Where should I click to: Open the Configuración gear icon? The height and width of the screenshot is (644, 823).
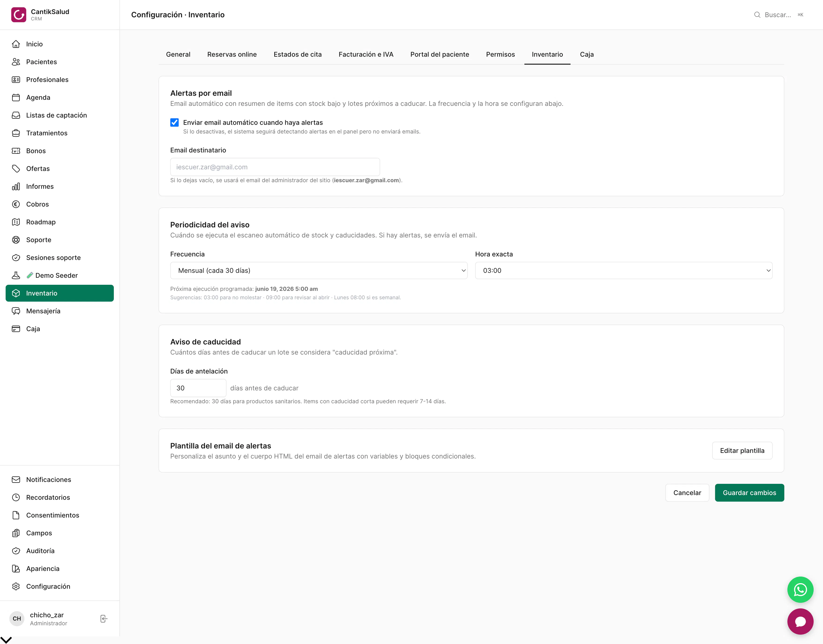(16, 586)
